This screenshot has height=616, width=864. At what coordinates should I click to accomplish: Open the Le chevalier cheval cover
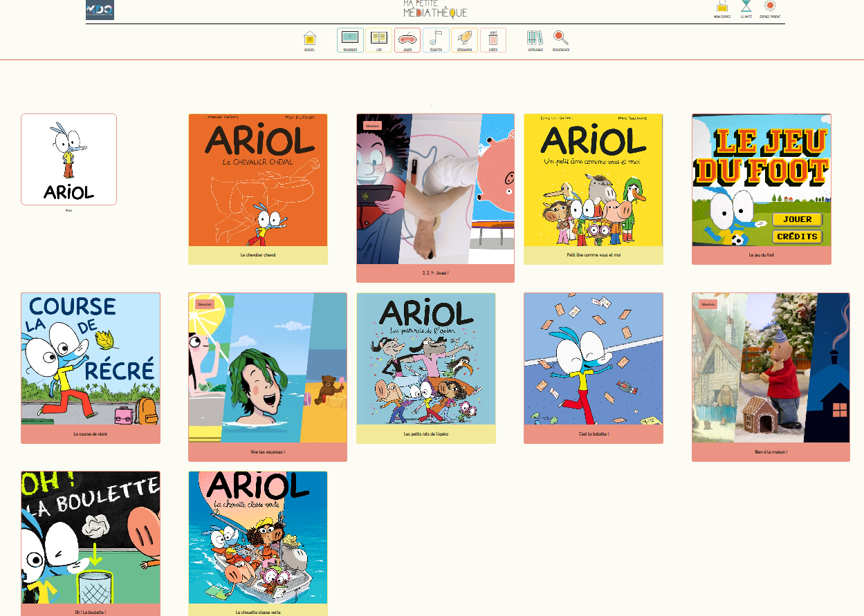coord(258,180)
